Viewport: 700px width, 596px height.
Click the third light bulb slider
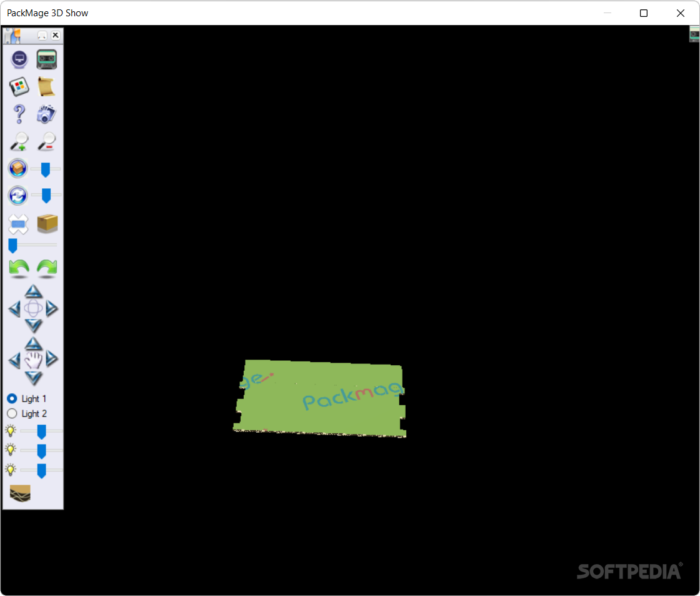point(41,470)
